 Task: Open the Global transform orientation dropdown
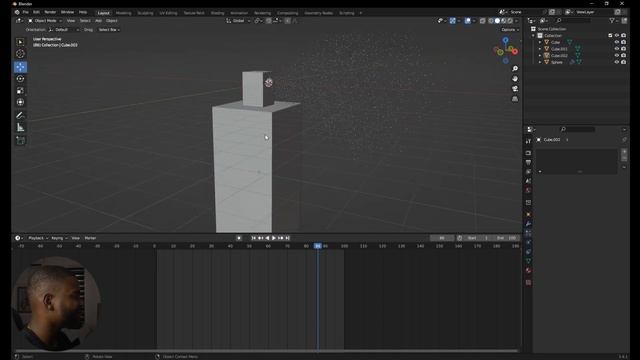pyautogui.click(x=238, y=21)
